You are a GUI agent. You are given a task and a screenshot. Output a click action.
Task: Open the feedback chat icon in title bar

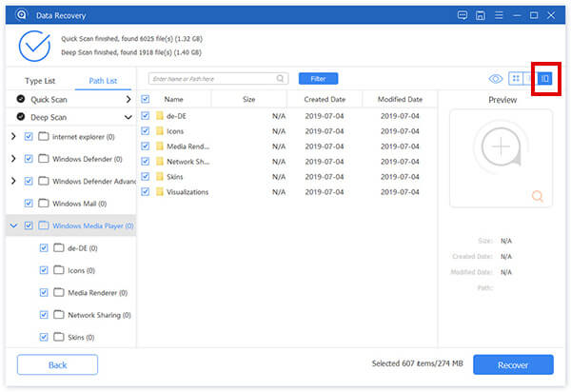(x=463, y=15)
